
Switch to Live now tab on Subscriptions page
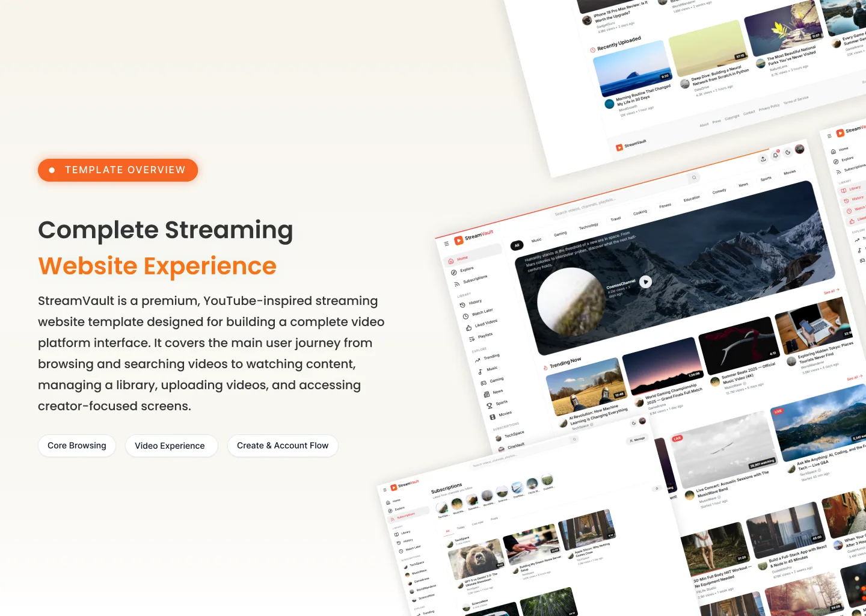pos(478,523)
